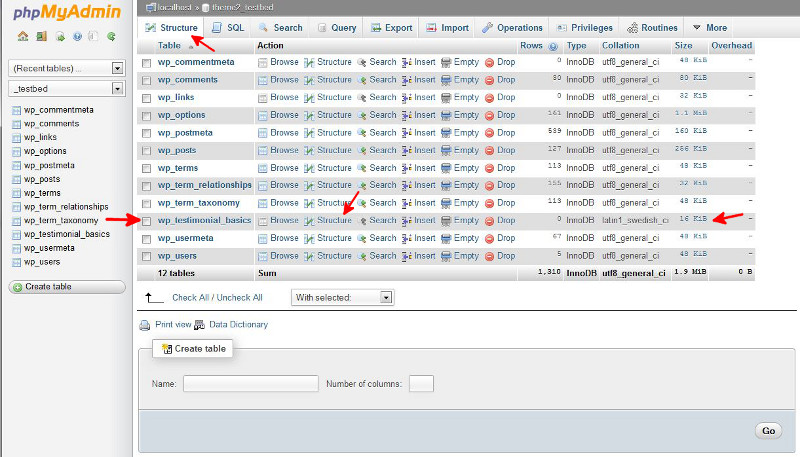
Task: Tick the wp_commentmeta checkbox
Action: point(146,63)
